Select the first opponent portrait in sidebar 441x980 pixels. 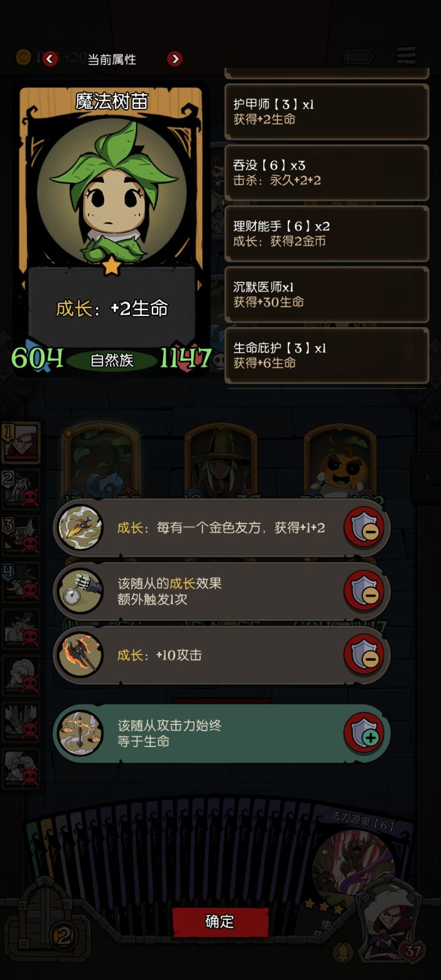pyautogui.click(x=21, y=442)
